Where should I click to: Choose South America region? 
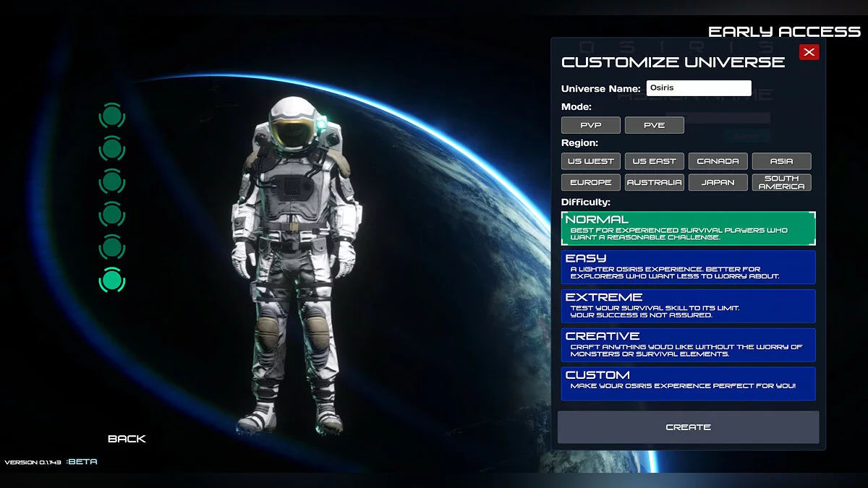[782, 183]
